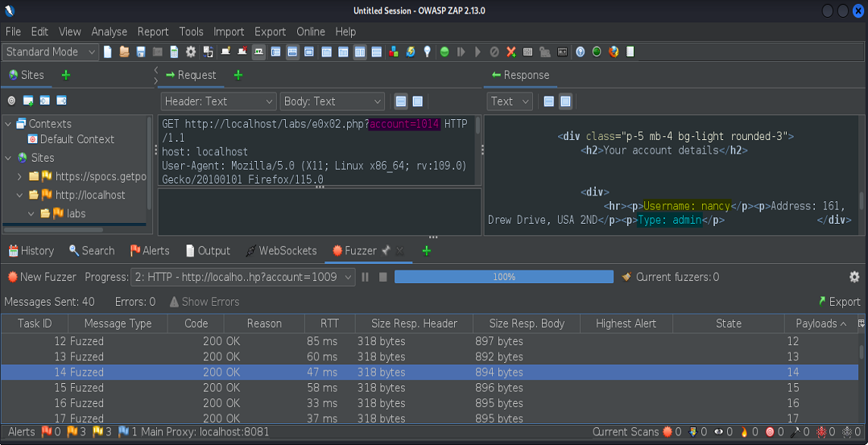Open the Analyse menu

click(109, 31)
